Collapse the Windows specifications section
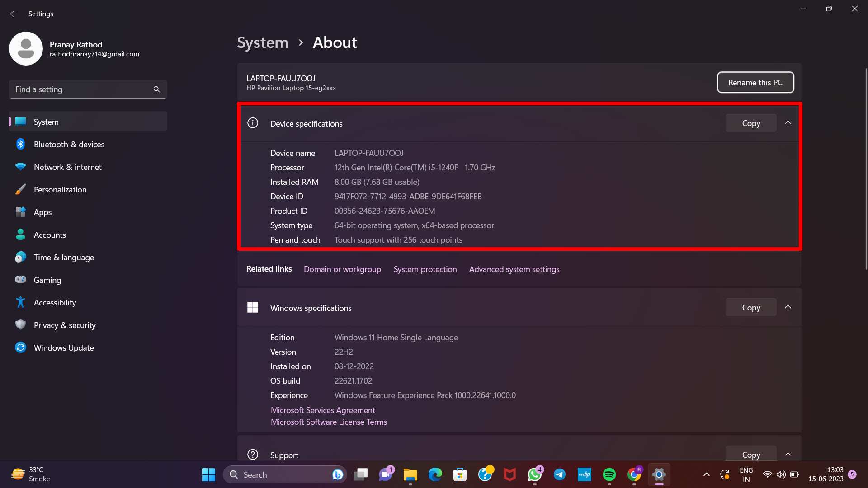Image resolution: width=868 pixels, height=488 pixels. (788, 307)
